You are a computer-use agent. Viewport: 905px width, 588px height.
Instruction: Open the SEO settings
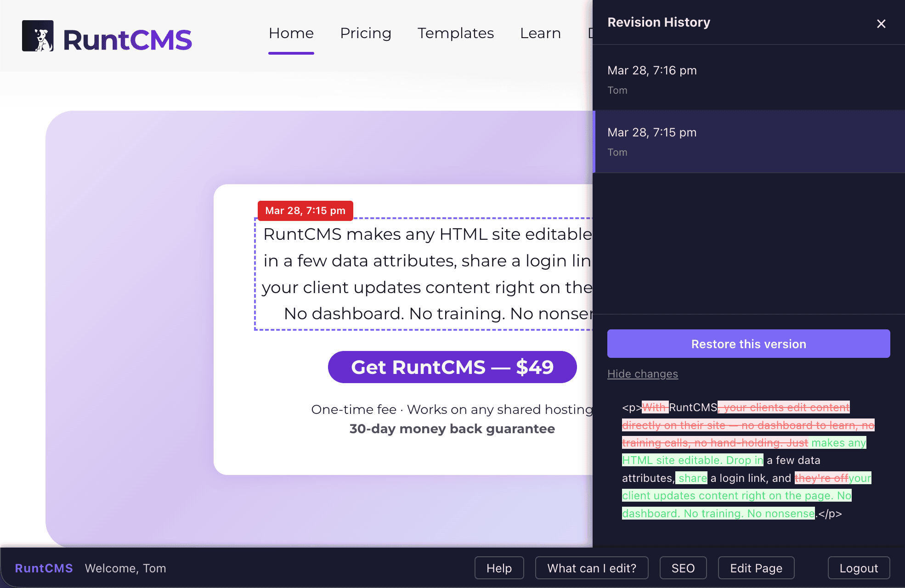[x=683, y=568]
